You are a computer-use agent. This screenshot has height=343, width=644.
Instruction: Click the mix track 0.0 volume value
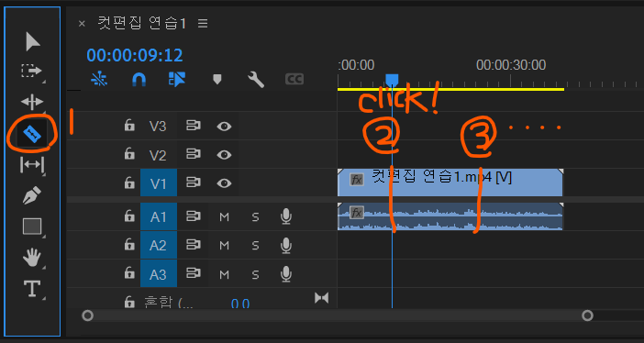point(240,304)
